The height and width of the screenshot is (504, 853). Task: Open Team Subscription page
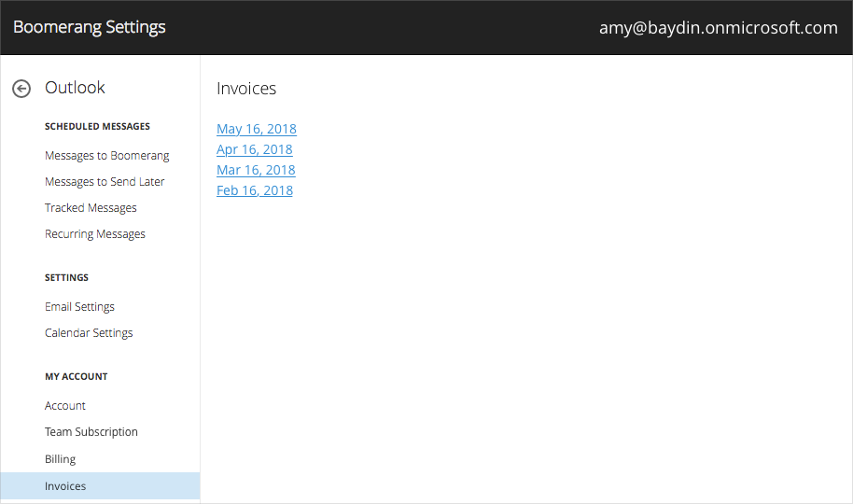click(x=91, y=432)
